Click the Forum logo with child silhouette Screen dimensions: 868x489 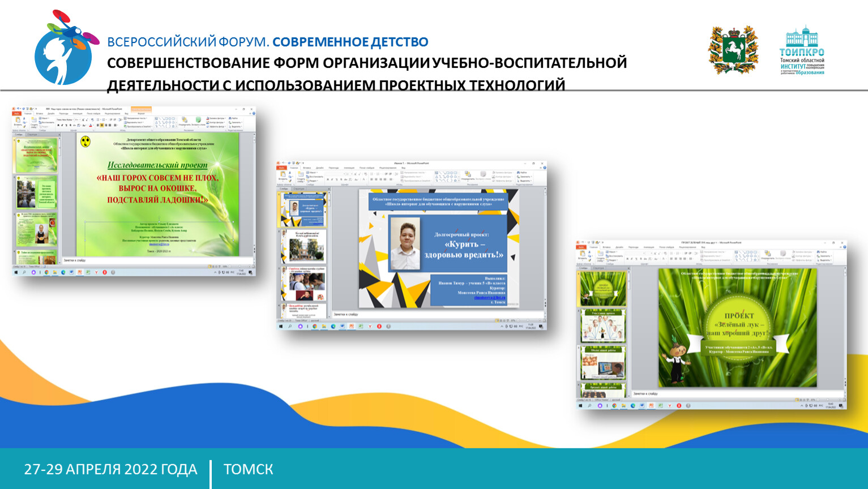(63, 48)
